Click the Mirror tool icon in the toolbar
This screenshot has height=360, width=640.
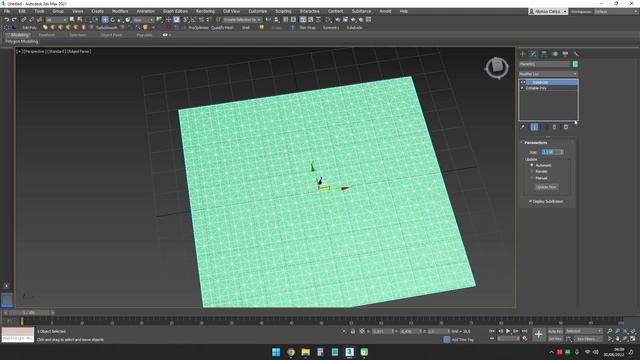click(268, 20)
